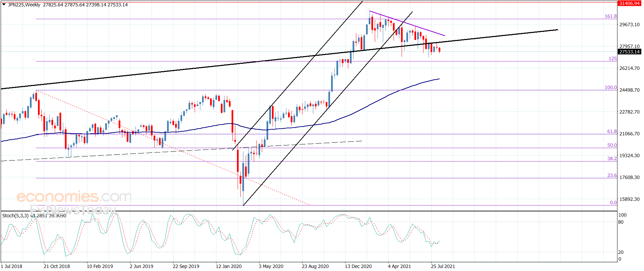Viewport: 644px width, 271px height.
Task: Click the 26214.70 price scale value
Action: (629, 68)
